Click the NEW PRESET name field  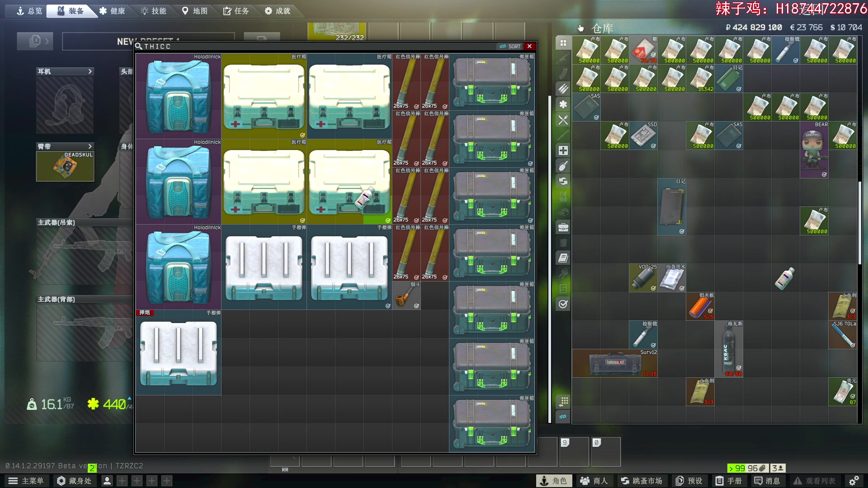coord(148,41)
